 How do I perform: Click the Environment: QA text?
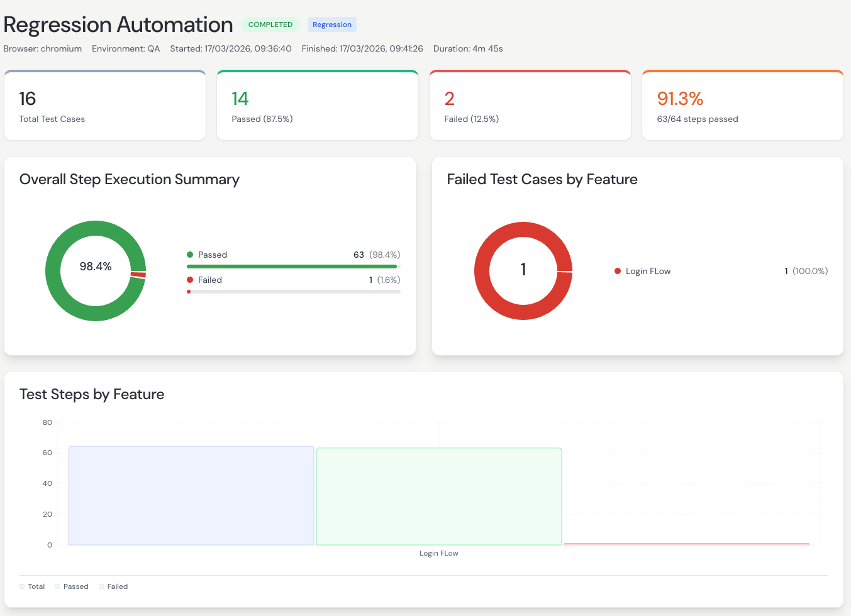point(126,48)
